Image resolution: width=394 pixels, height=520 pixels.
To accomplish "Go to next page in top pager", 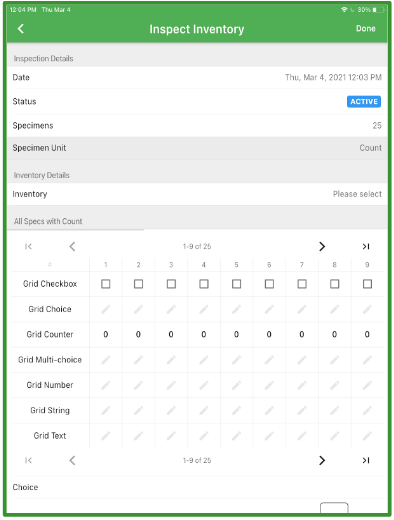I will coord(322,246).
